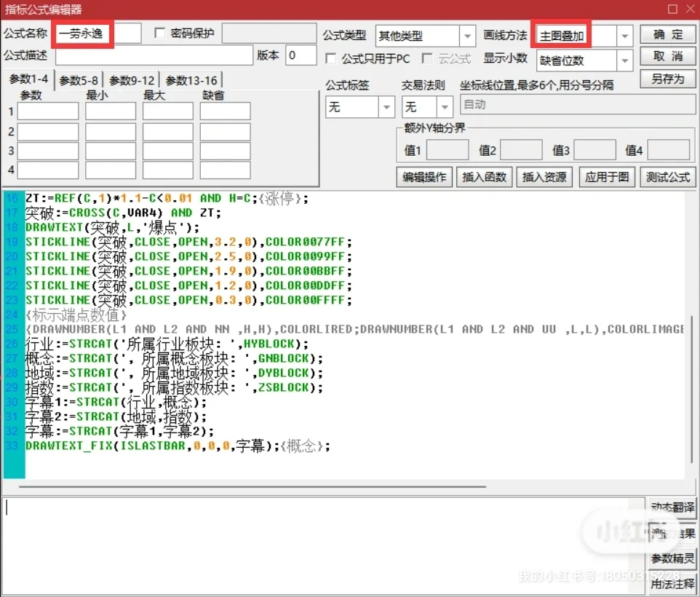The width and height of the screenshot is (700, 597).
Task: Click row 1 最小 field
Action: (x=111, y=111)
